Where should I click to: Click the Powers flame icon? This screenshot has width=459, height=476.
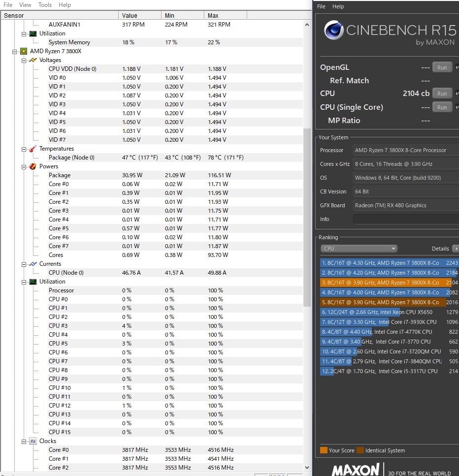coord(33,166)
